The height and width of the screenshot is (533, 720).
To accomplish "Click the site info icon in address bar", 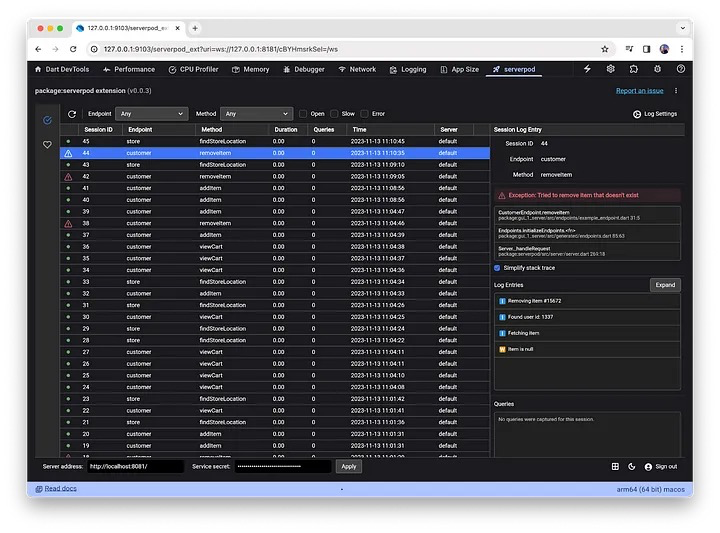I will coord(94,49).
